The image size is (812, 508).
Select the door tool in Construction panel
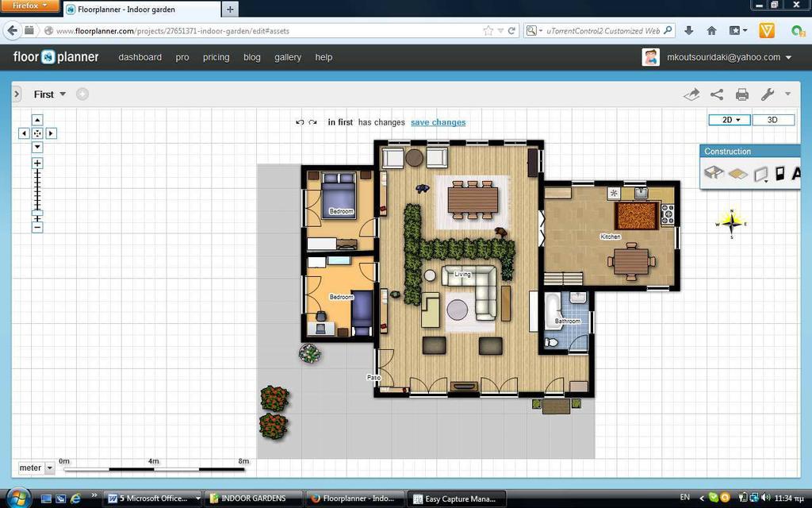780,173
